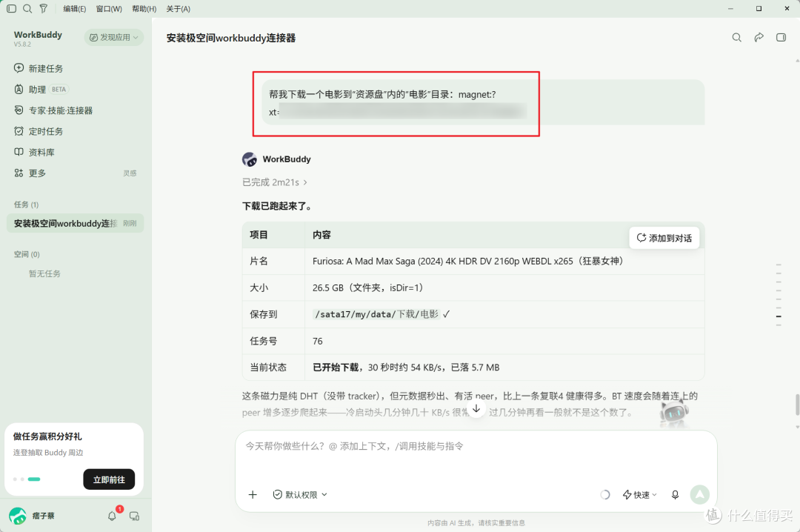The image size is (800, 532).
Task: Click the WorkBuddy logo title
Action: [38, 35]
